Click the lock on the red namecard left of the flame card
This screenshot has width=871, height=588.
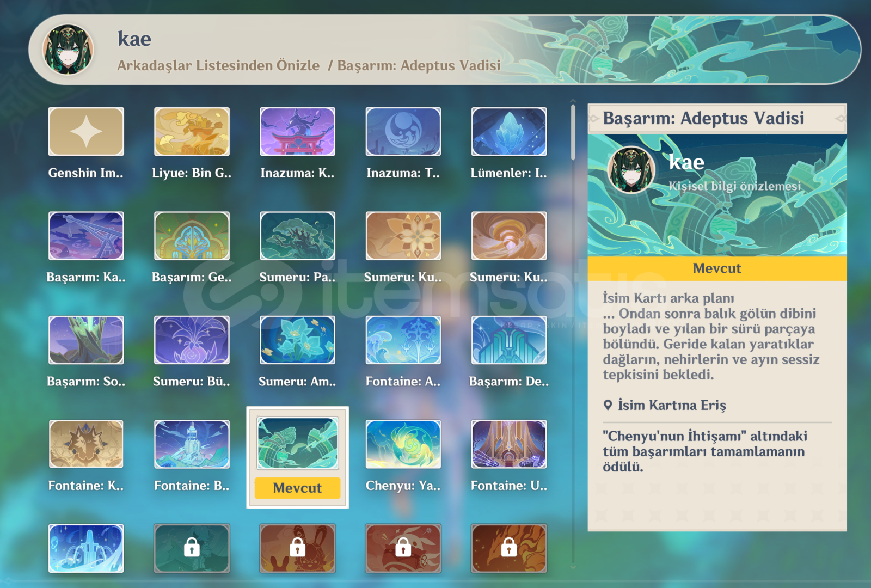click(x=403, y=547)
